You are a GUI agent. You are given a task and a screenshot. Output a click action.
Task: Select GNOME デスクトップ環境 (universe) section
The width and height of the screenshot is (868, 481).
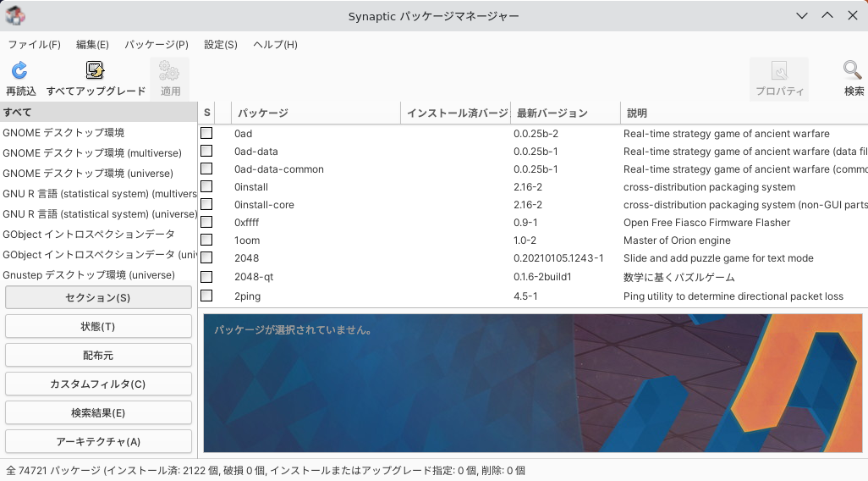(98, 174)
